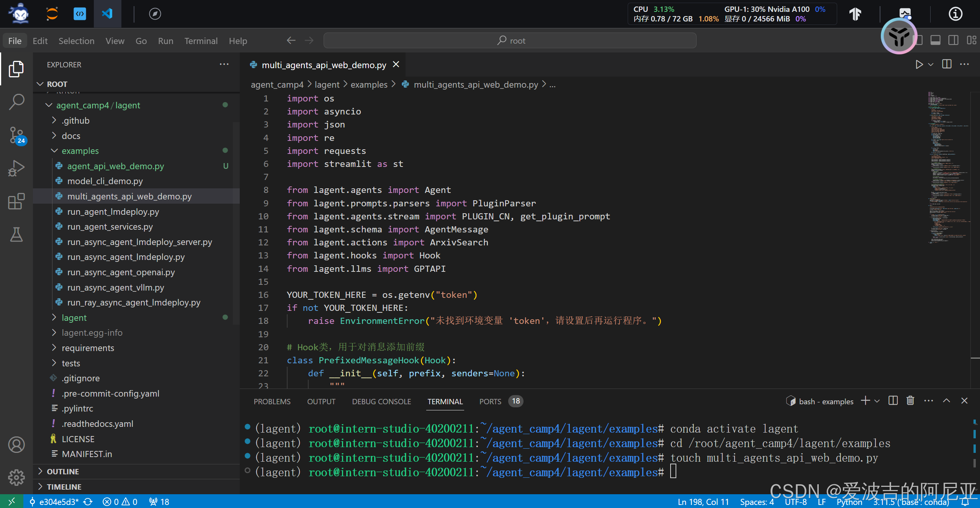Switch to the PORTS tab
Image resolution: width=980 pixels, height=508 pixels.
[490, 401]
